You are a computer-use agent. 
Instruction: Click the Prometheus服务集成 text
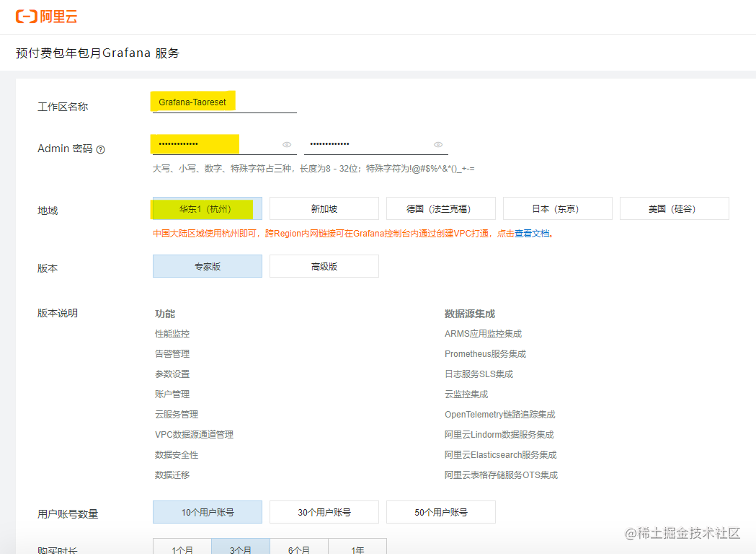(485, 354)
